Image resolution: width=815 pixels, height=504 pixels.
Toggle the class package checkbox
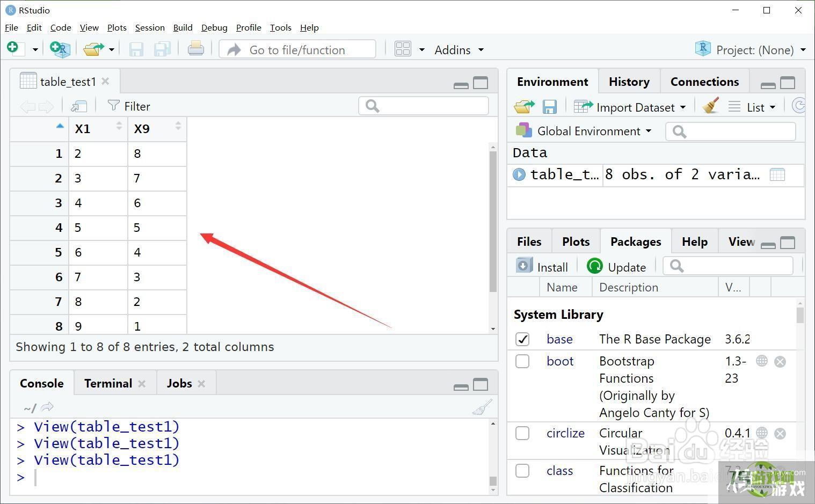tap(522, 471)
